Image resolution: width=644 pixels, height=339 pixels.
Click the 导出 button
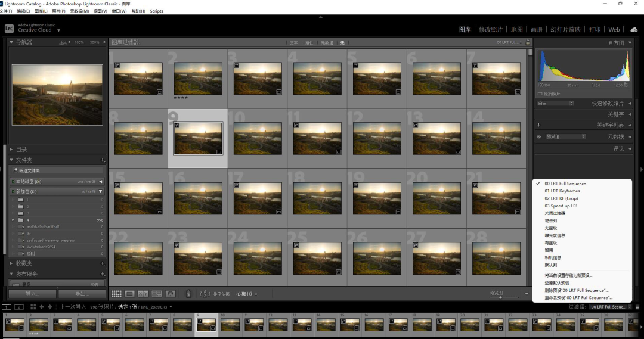82,294
